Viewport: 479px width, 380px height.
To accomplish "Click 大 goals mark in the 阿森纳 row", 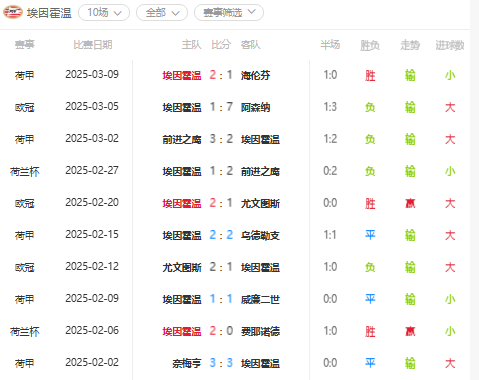I will coord(450,107).
